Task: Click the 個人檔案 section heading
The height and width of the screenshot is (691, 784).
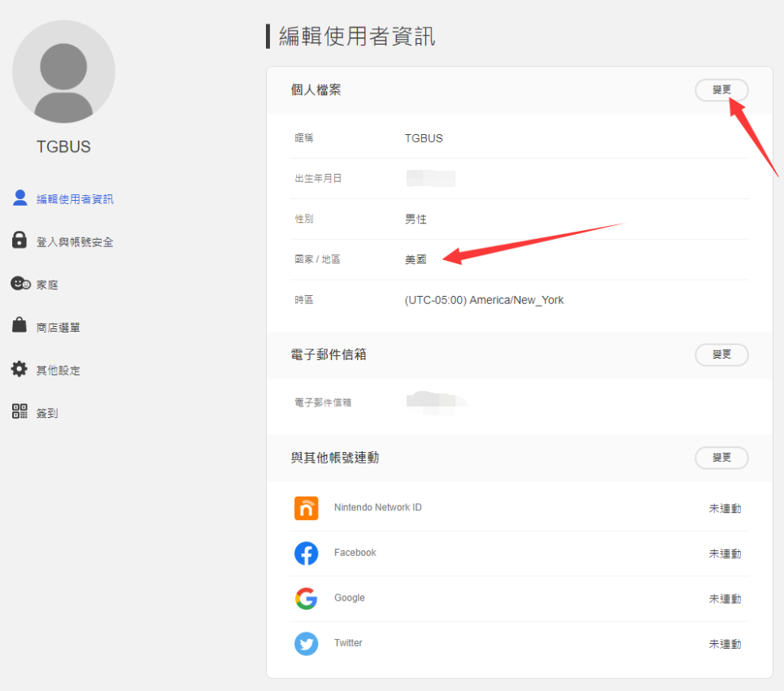Action: (316, 90)
